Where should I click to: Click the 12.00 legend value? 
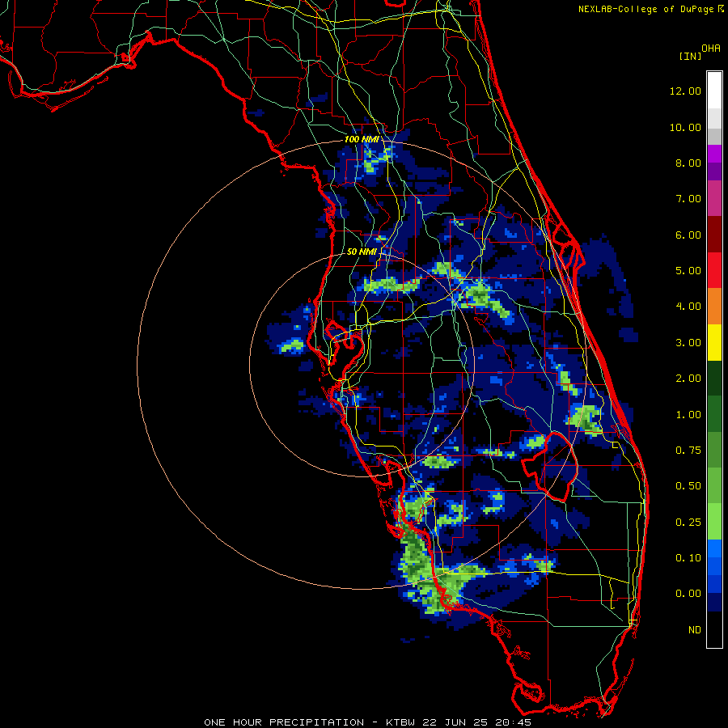point(685,91)
